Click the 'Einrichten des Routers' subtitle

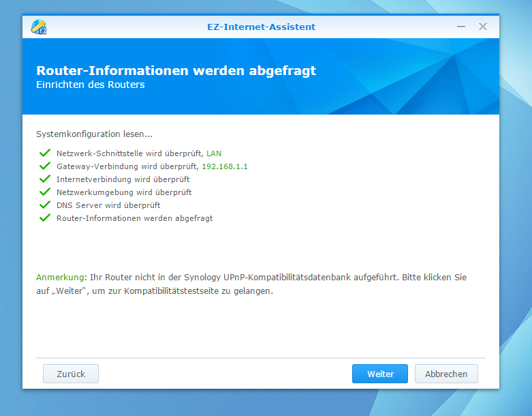tap(90, 85)
